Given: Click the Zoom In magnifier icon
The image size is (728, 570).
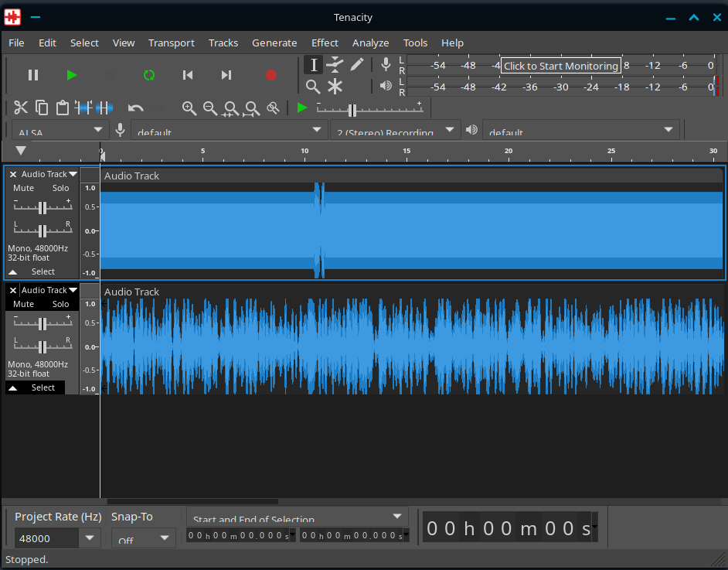Looking at the screenshot, I should [x=189, y=108].
